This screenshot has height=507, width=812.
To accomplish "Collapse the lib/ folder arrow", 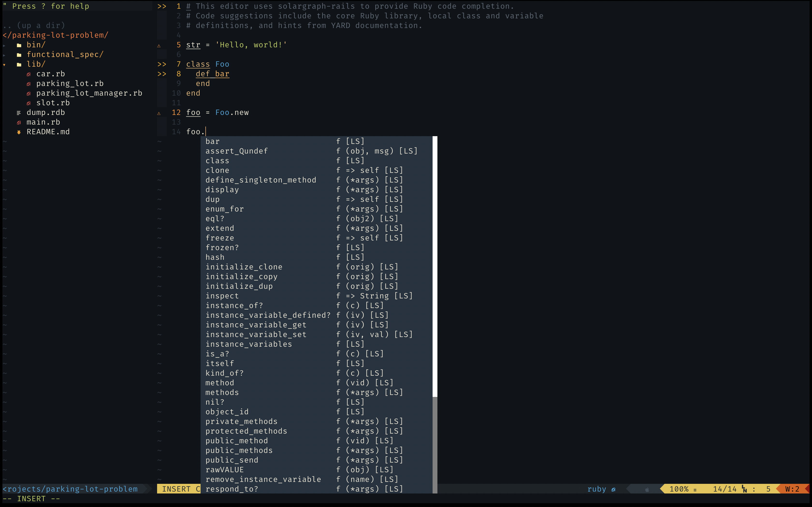I will pyautogui.click(x=4, y=65).
